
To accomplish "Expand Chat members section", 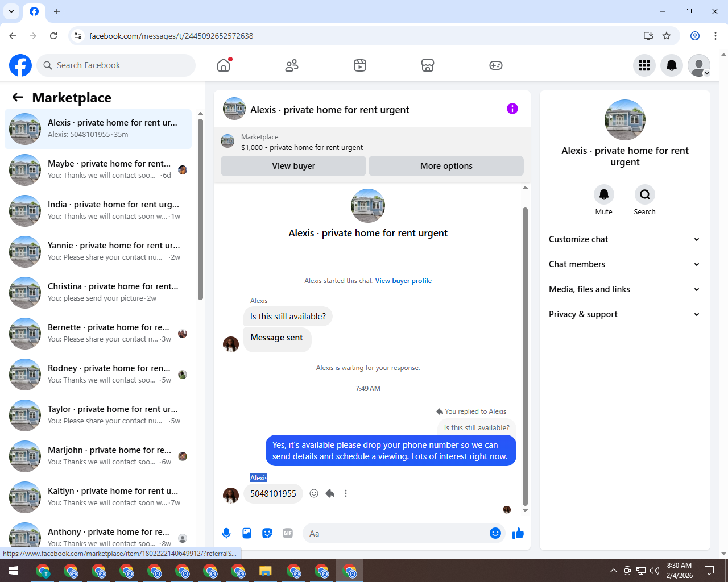I will tap(624, 264).
